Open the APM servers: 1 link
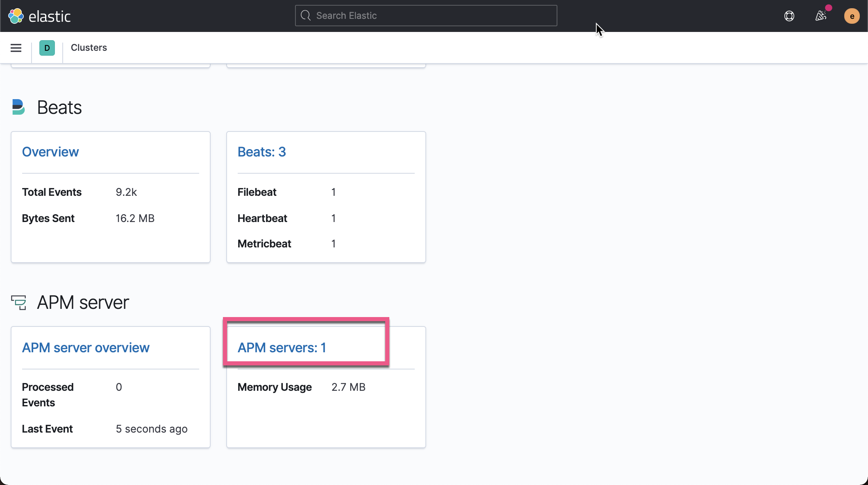Screen dimensions: 868x485 282,347
